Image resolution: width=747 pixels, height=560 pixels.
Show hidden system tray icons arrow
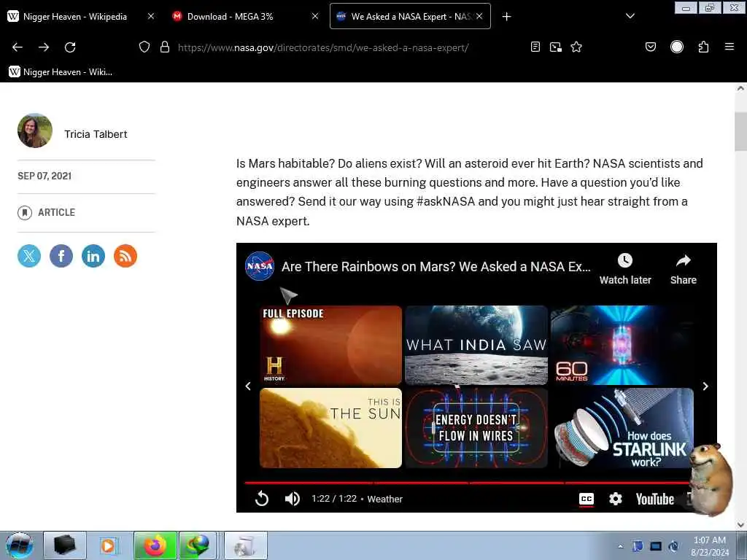(621, 546)
